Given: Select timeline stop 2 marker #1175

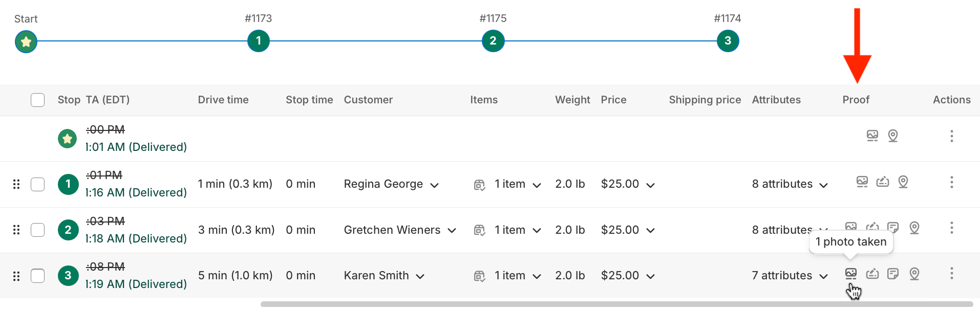Looking at the screenshot, I should (x=493, y=41).
